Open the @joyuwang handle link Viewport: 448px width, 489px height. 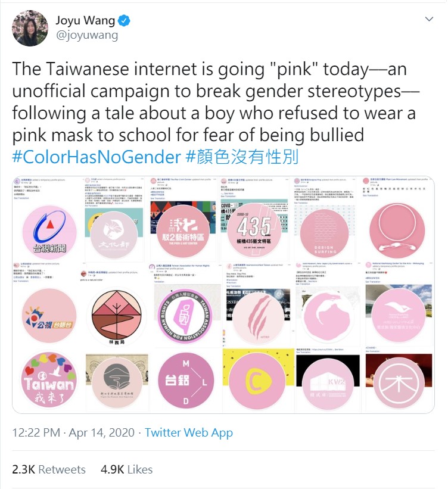pos(87,36)
